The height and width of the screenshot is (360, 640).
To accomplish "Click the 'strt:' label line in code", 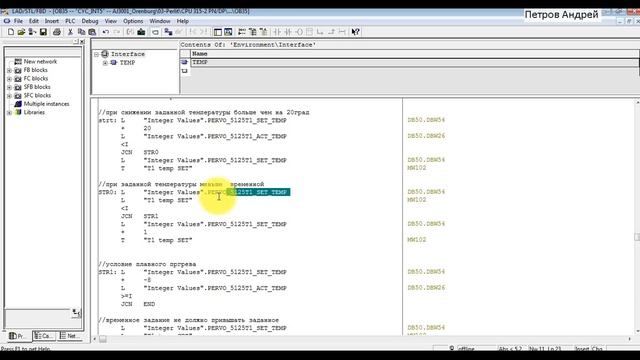I will click(x=193, y=120).
